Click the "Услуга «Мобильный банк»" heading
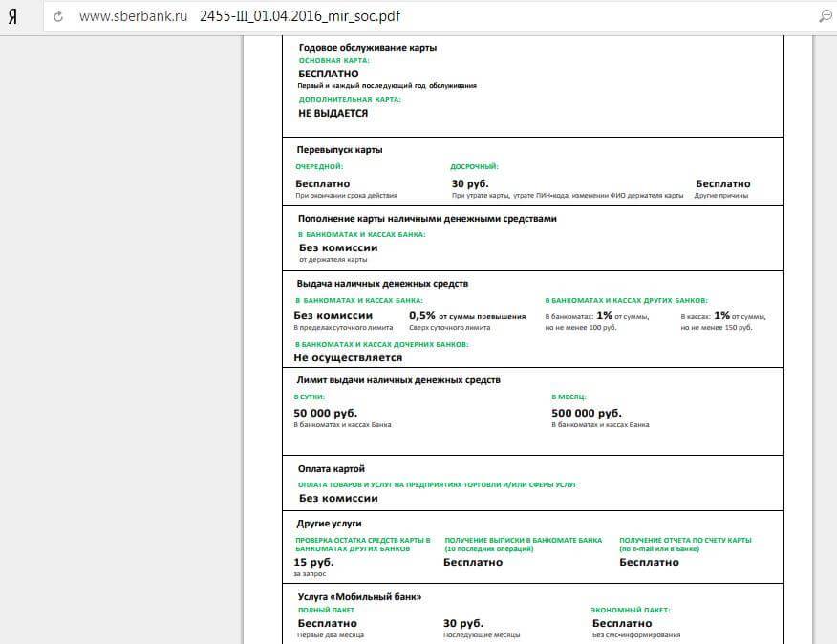837x644 pixels. point(359,596)
